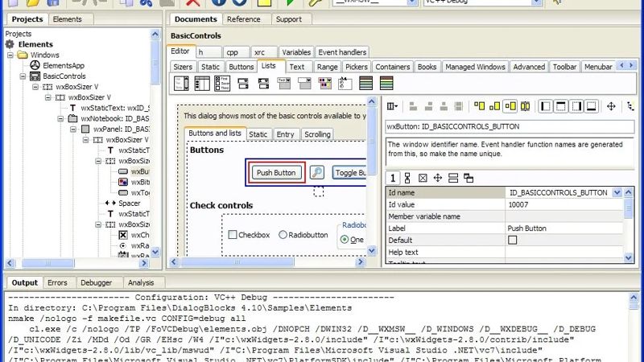Click yellow align-left sizer toolbar icon
The height and width of the screenshot is (362, 644).
[x=479, y=106]
